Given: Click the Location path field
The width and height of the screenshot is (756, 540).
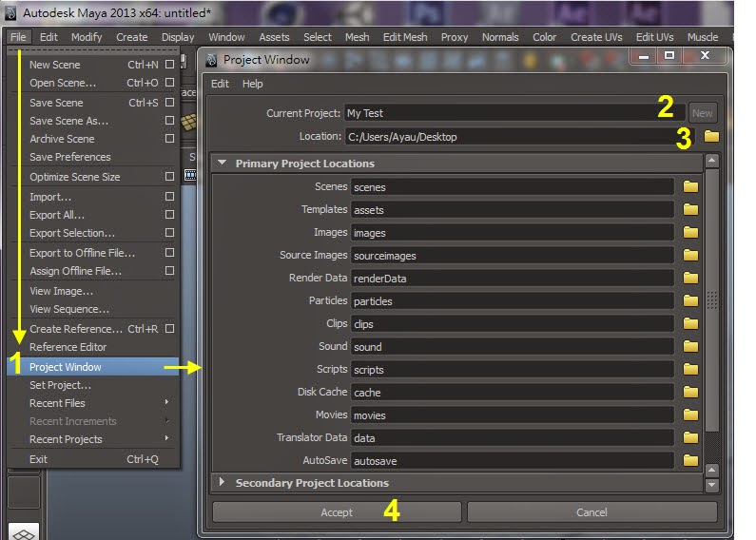Looking at the screenshot, I should [x=519, y=137].
